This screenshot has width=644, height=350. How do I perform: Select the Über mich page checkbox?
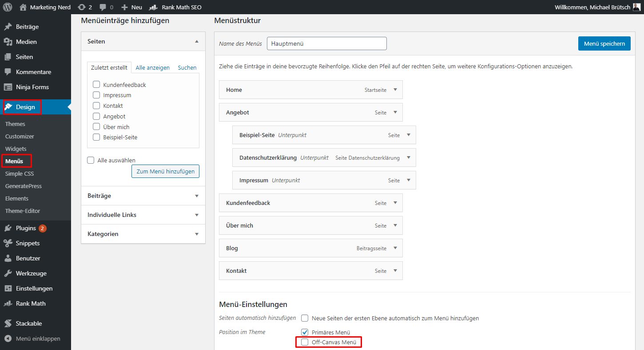click(96, 127)
